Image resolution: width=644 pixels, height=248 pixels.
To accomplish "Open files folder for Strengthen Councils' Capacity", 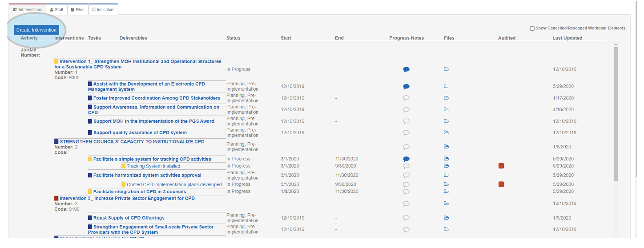I will point(447,147).
